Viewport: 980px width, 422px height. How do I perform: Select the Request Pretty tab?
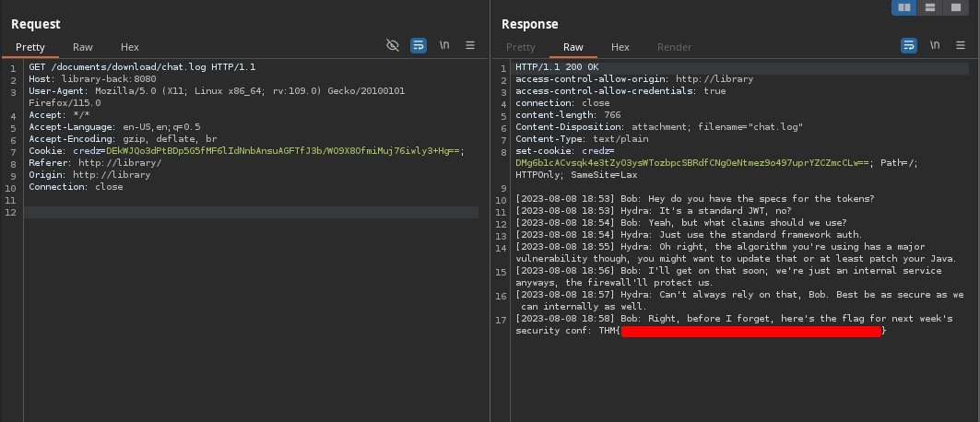point(30,47)
